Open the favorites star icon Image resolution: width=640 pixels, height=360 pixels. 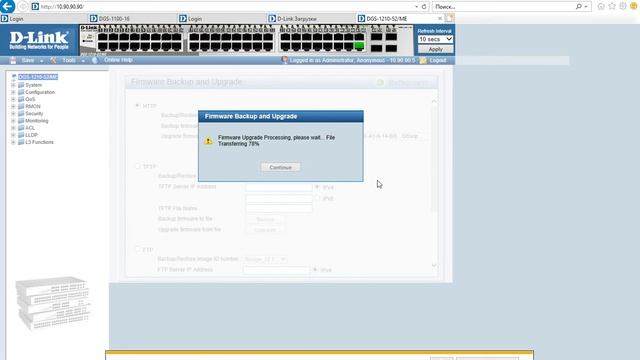pyautogui.click(x=612, y=6)
